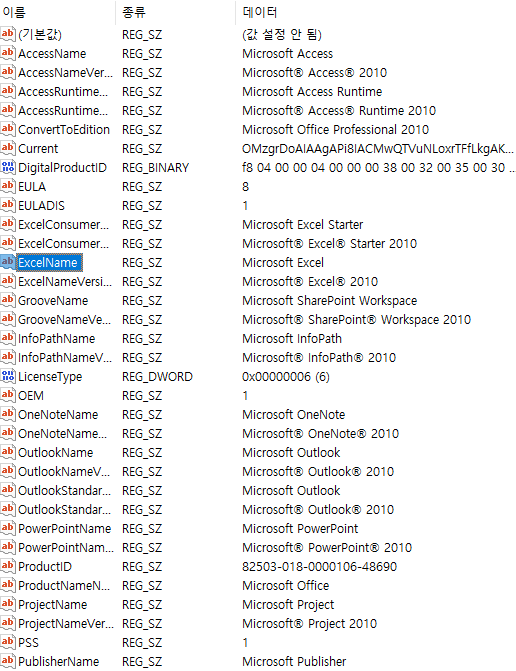
Task: Select the AccessName value icon
Action: pos(8,53)
